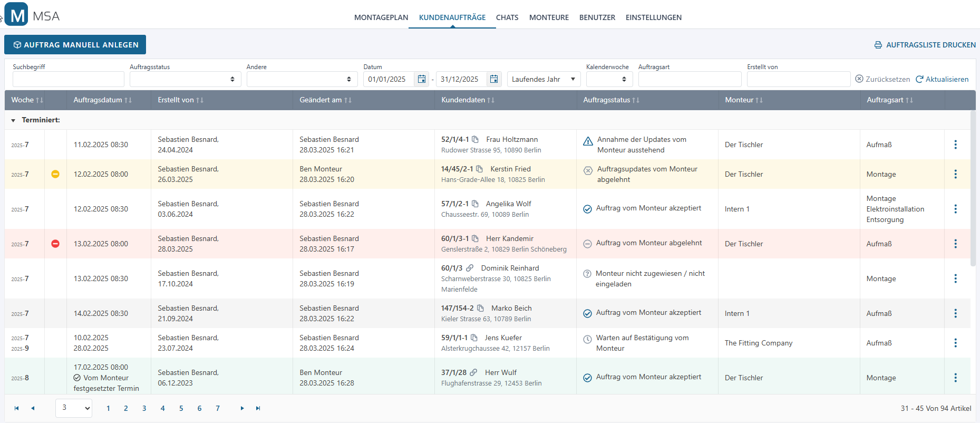Expand the Laufendes Jahr date range dropdown
Viewport: 980px width, 423px height.
[x=544, y=79]
